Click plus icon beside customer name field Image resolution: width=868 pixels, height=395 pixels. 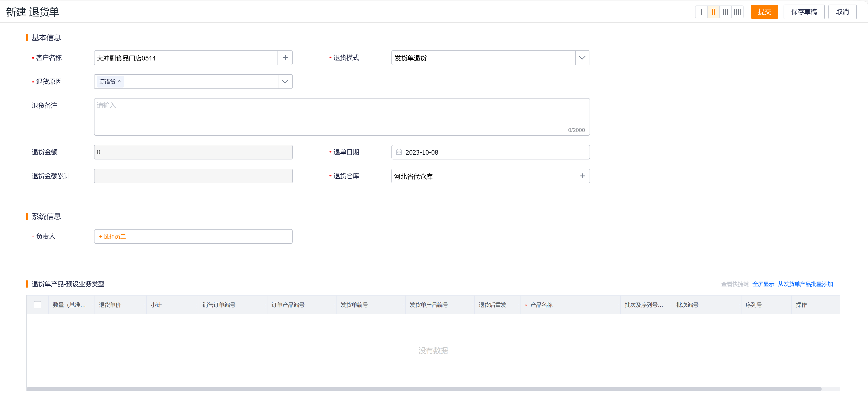285,58
